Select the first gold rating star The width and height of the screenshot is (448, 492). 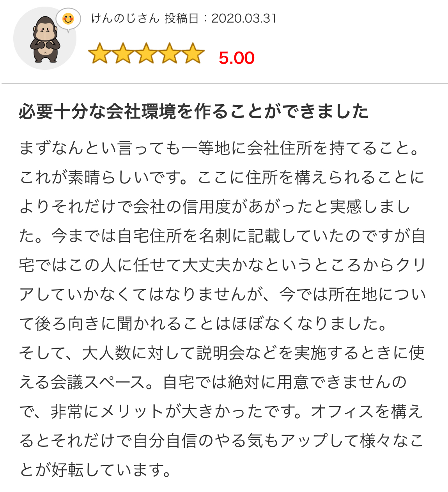click(x=99, y=53)
